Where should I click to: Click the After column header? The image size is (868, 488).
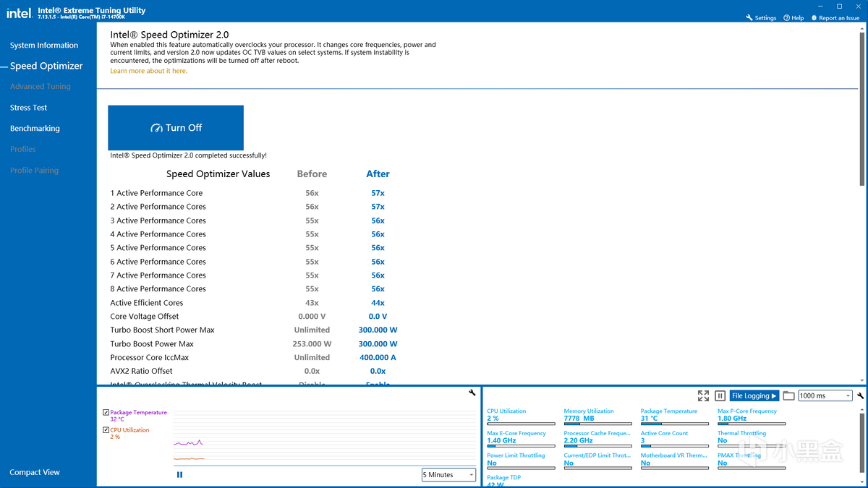[378, 174]
